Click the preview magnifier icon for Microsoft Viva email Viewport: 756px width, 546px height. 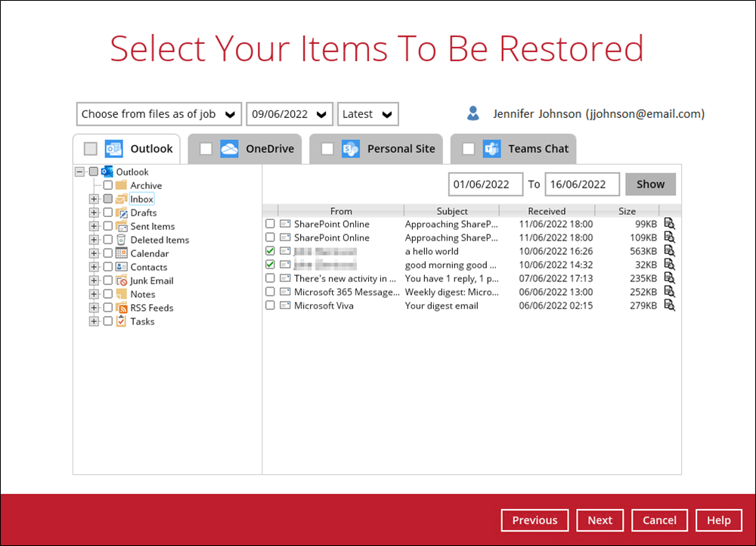click(669, 306)
